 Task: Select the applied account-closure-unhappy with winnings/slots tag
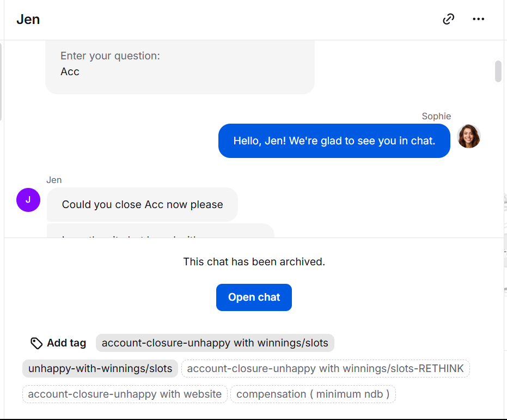pos(215,343)
